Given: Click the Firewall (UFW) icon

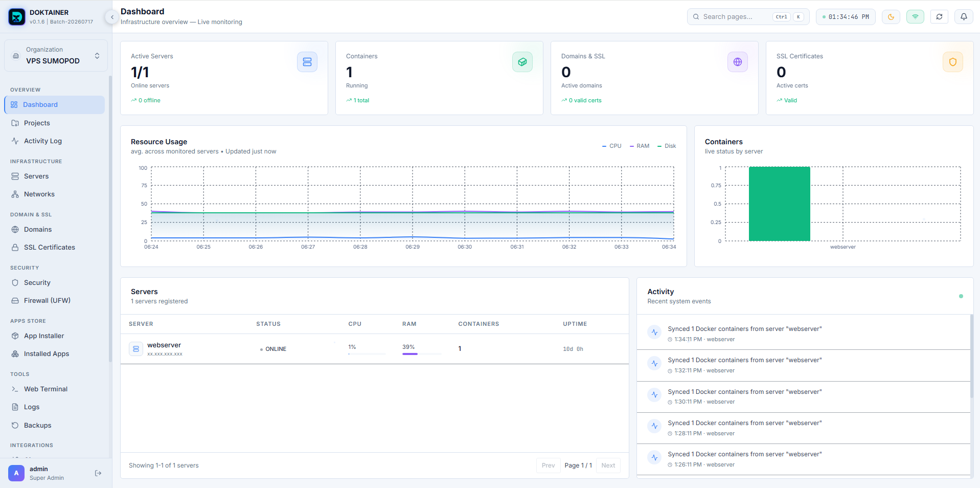Looking at the screenshot, I should point(15,300).
